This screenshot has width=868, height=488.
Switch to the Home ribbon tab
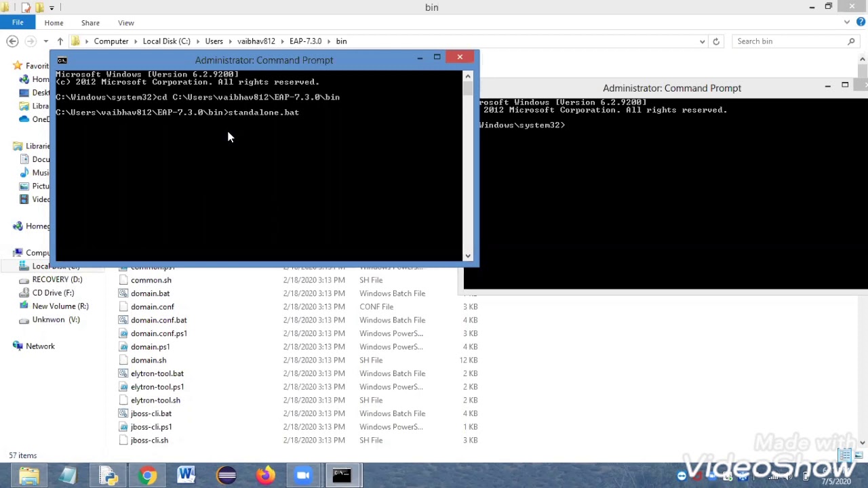click(x=54, y=23)
